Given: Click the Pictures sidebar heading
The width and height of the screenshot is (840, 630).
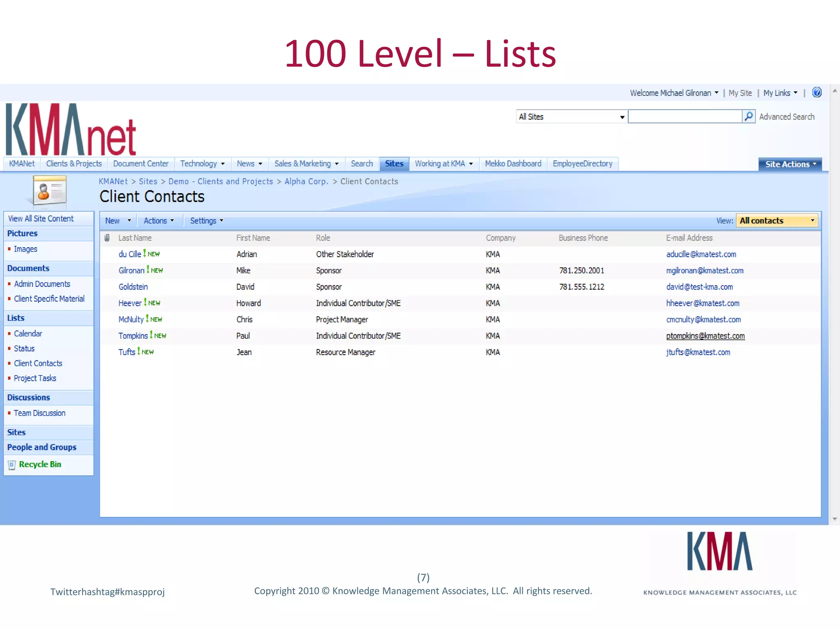Looking at the screenshot, I should click(22, 233).
